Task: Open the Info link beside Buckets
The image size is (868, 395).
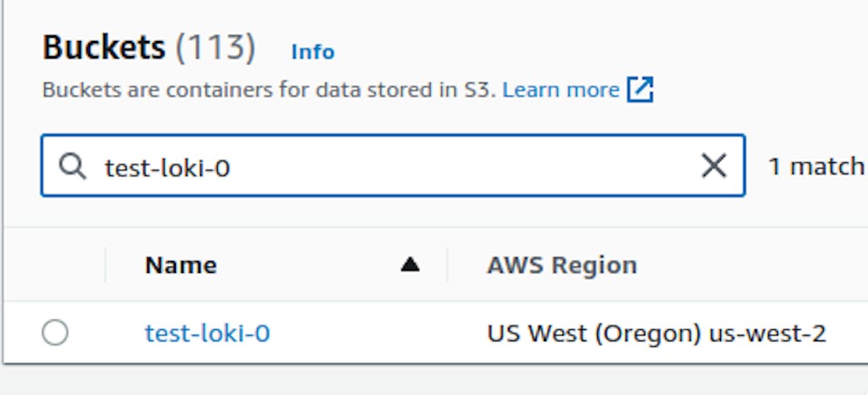Action: 313,52
